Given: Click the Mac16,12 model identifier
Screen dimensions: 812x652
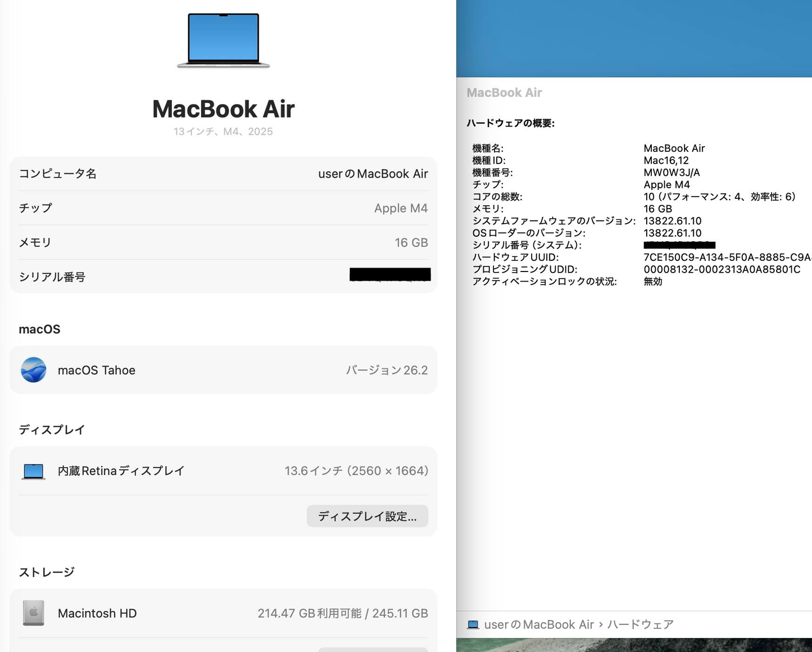Looking at the screenshot, I should 666,160.
